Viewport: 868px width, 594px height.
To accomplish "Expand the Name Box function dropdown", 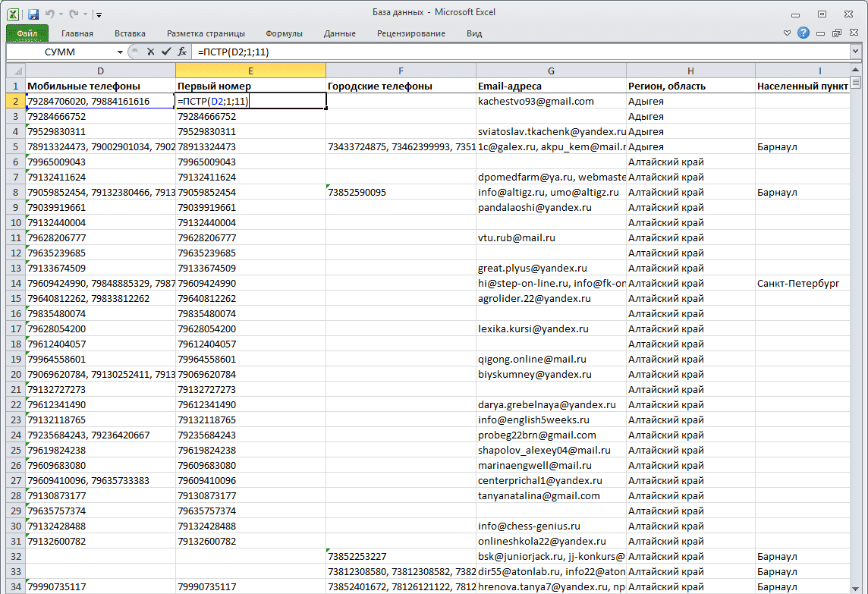I will coord(120,52).
